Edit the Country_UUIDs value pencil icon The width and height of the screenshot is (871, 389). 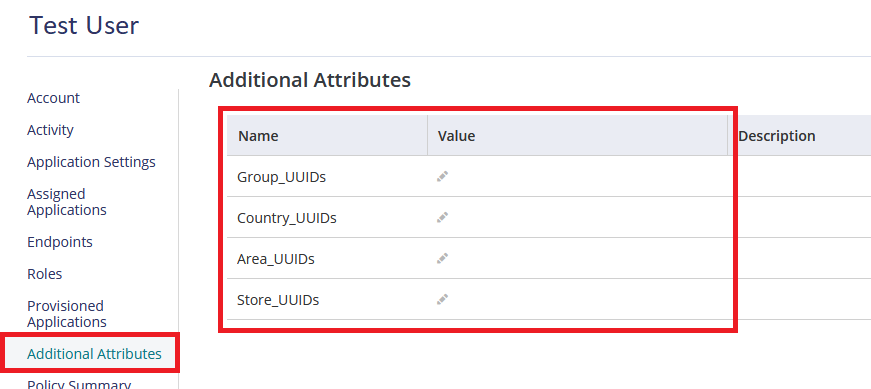442,218
